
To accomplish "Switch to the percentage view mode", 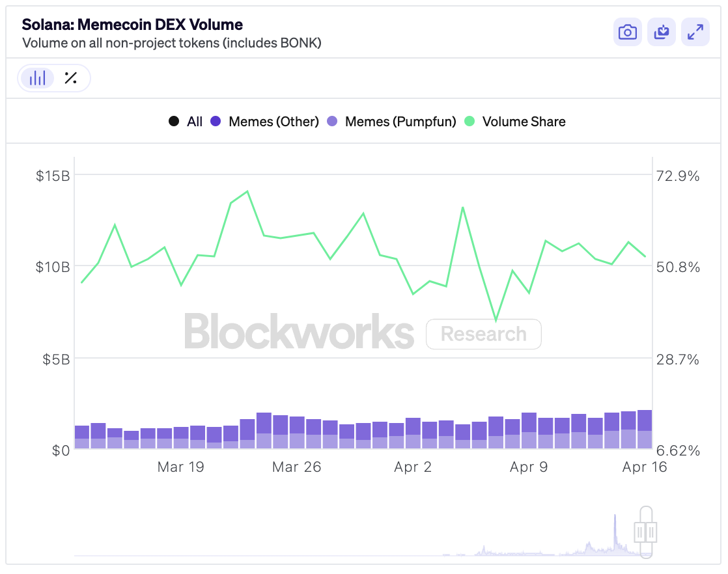I will pyautogui.click(x=71, y=79).
